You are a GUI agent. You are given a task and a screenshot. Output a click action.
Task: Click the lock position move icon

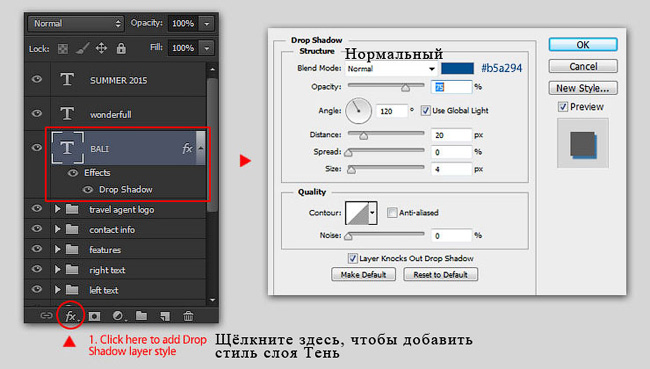101,49
